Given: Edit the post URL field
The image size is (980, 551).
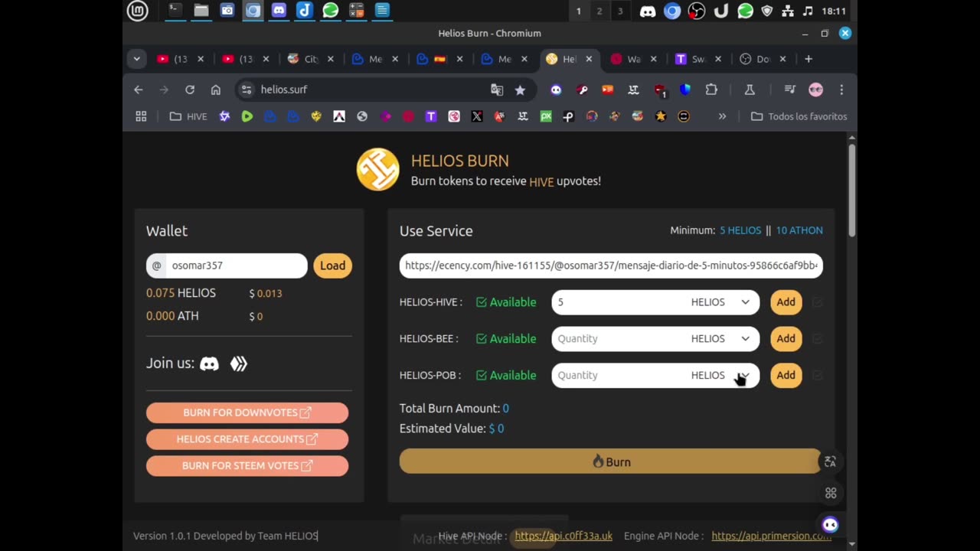Looking at the screenshot, I should tap(611, 266).
